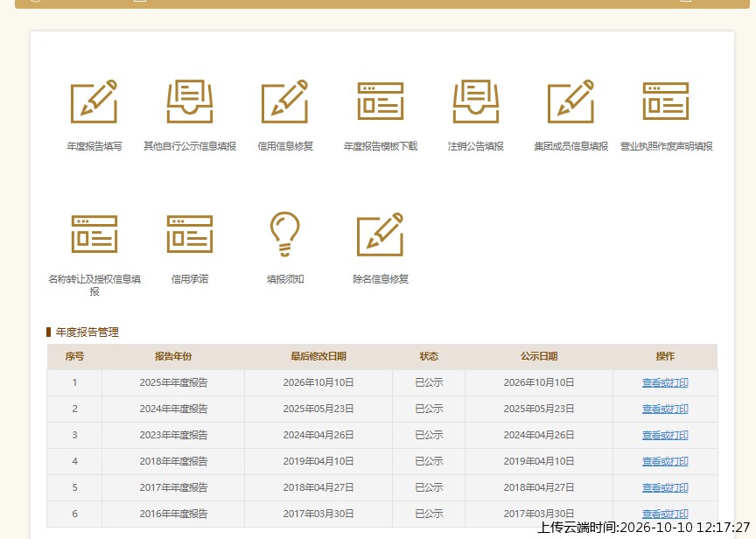Select the 2025年年度报告 table cell
This screenshot has width=756, height=539.
(x=173, y=382)
